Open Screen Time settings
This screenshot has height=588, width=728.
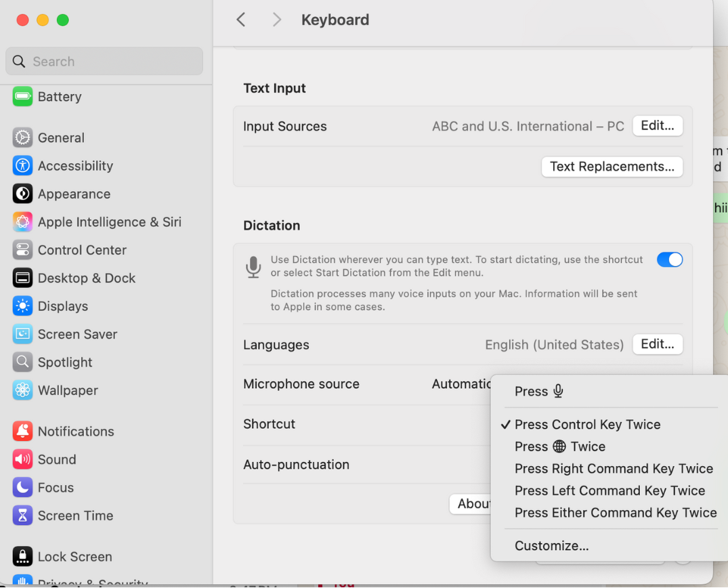click(x=75, y=516)
